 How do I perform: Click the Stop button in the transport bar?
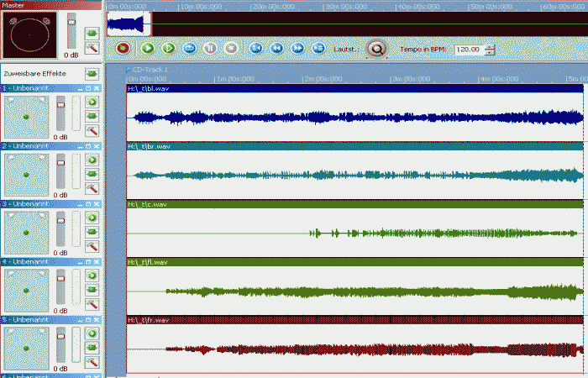pyautogui.click(x=231, y=49)
